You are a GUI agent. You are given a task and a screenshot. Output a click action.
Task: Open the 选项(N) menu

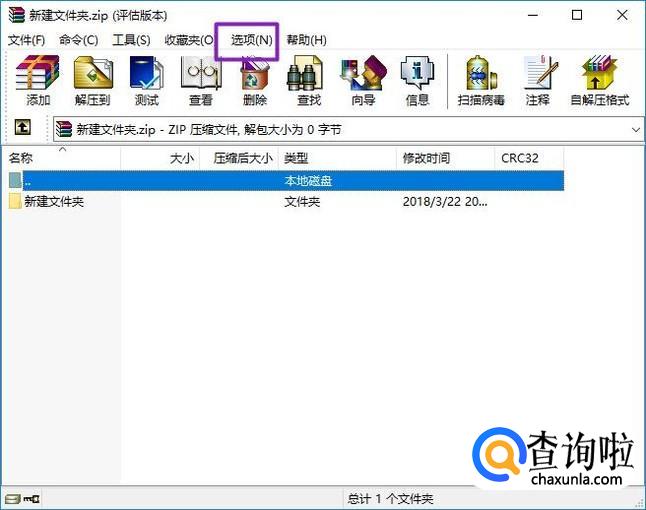pos(251,40)
